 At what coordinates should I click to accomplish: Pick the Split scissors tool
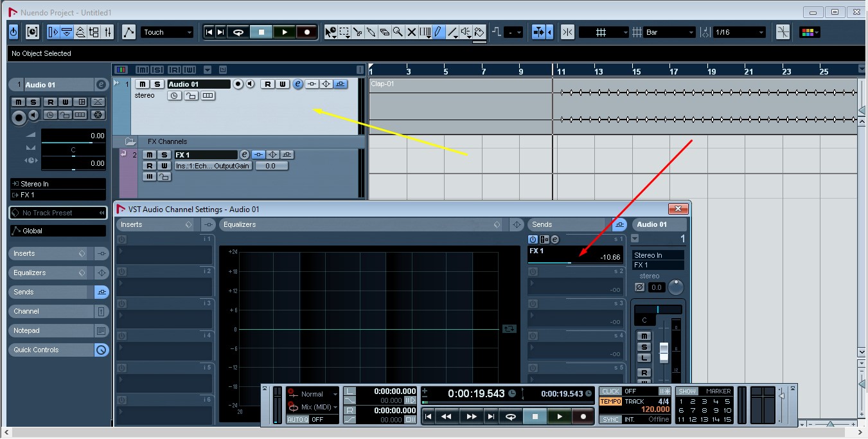coord(358,31)
